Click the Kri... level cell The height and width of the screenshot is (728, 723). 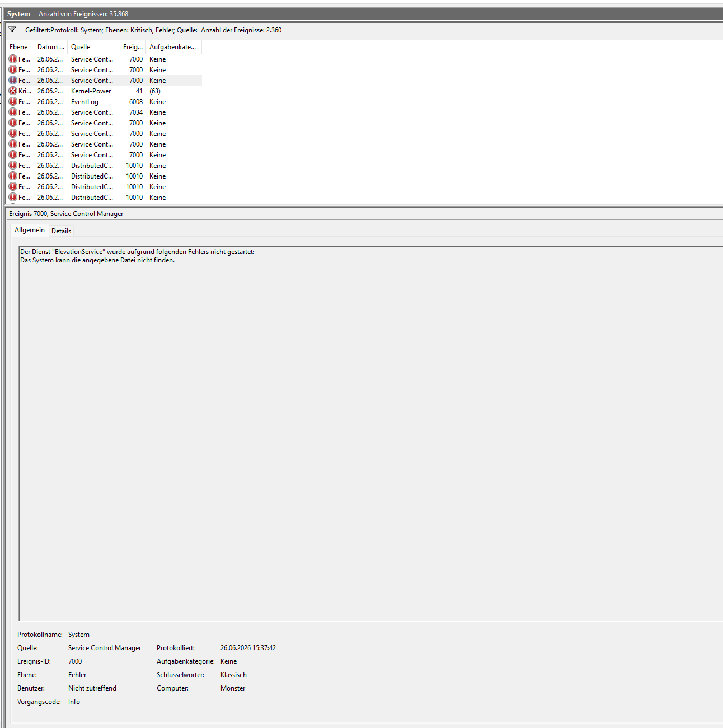pos(25,91)
